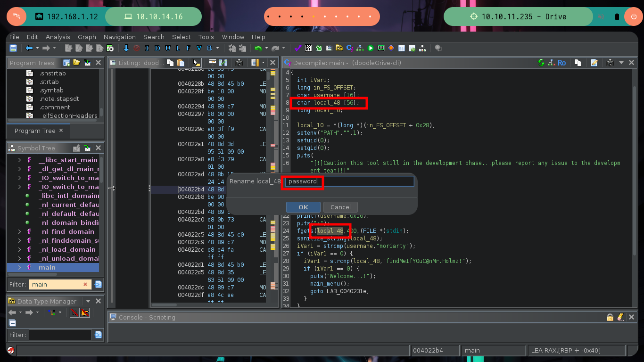Viewport: 644px width, 362px height.
Task: Click re-decompile refresh icon in Decompile panel
Action: tap(541, 63)
